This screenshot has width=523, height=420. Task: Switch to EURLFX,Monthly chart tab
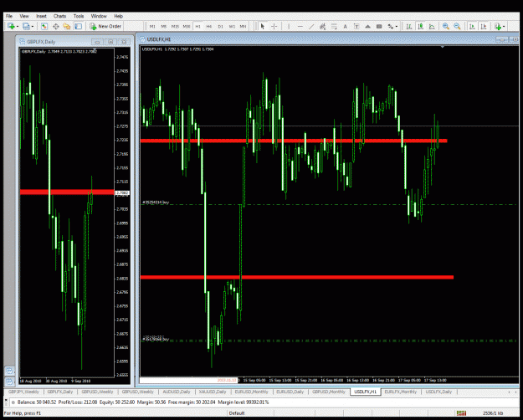(x=401, y=392)
